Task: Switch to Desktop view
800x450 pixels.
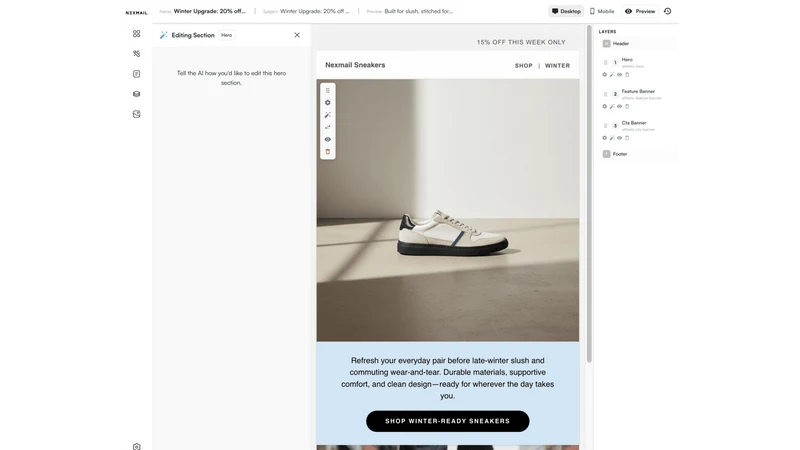Action: [x=566, y=11]
